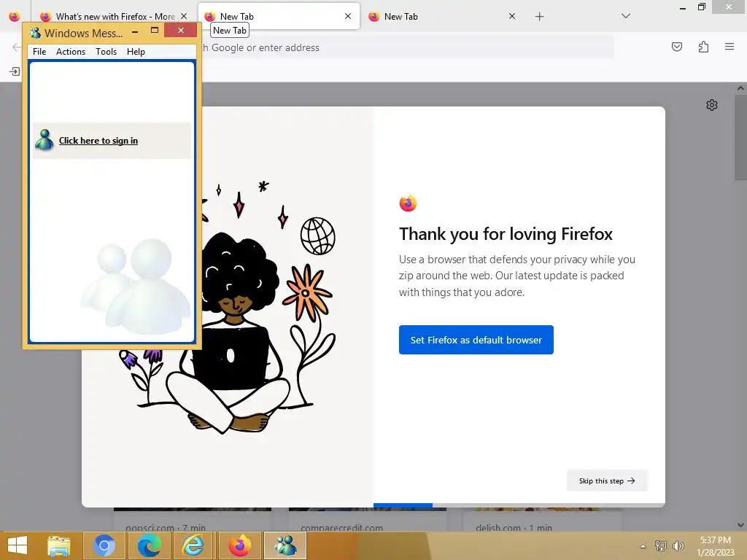The image size is (747, 560).
Task: Click the Firefox page vertical scrollbar
Action: coord(741,138)
